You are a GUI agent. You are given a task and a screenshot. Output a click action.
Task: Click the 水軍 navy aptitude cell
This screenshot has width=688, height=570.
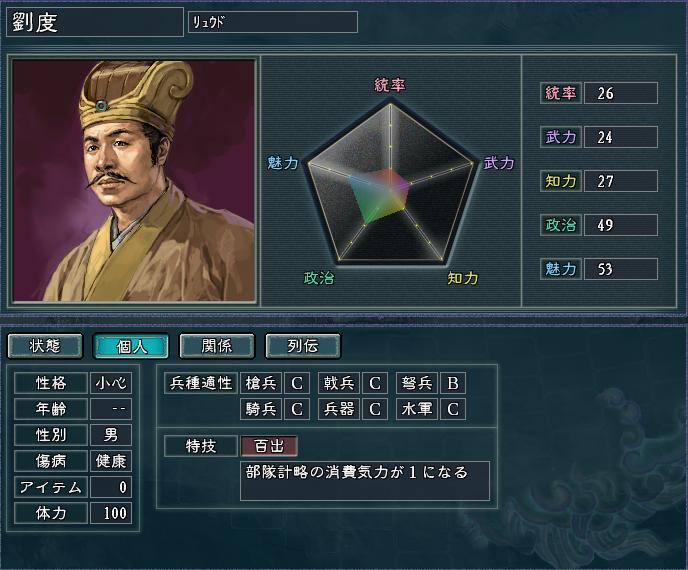coord(417,409)
